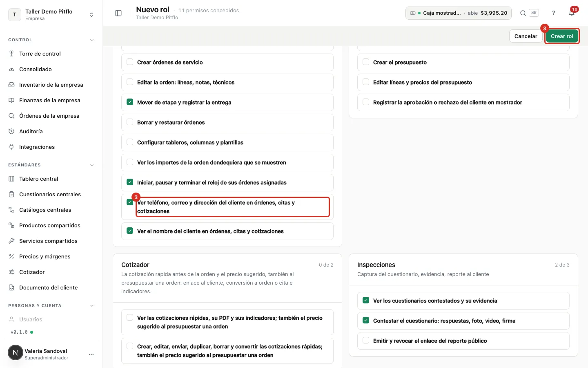Open Usuarios in the sidebar
This screenshot has height=368, width=588.
coord(51,319)
